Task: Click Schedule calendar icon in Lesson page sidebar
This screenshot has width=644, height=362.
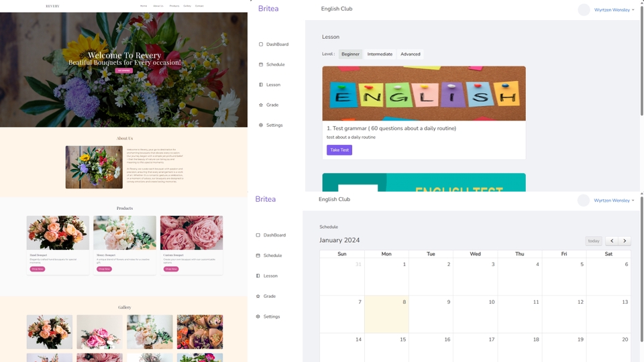Action: click(261, 64)
